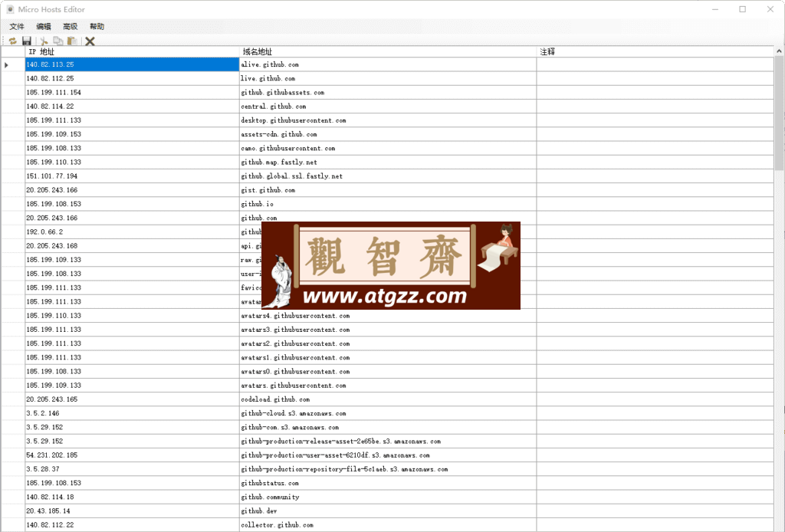Click the 20.205.243.165 IP cell

tap(132, 399)
